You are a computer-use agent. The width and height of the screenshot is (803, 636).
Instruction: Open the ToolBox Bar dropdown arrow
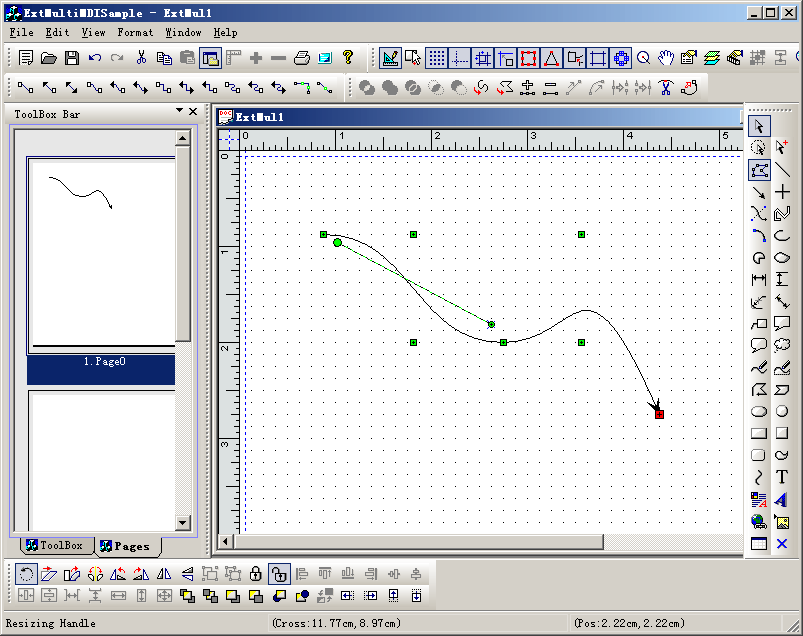pyautogui.click(x=179, y=110)
